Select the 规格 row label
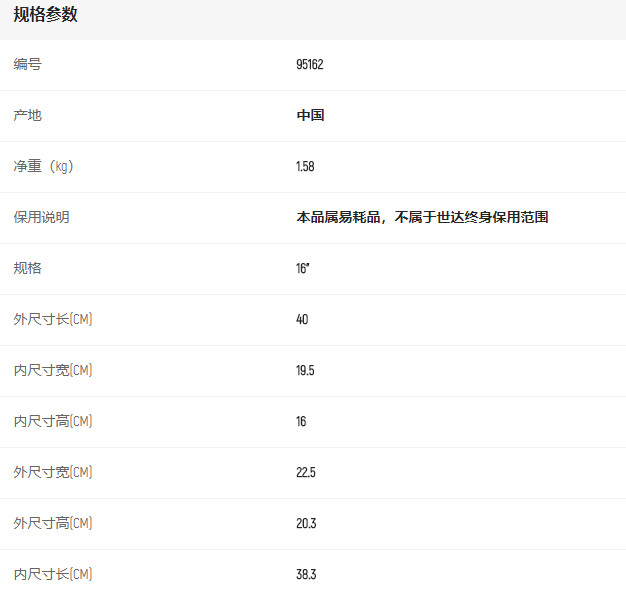Screen dimensions: 626x597 pyautogui.click(x=28, y=268)
